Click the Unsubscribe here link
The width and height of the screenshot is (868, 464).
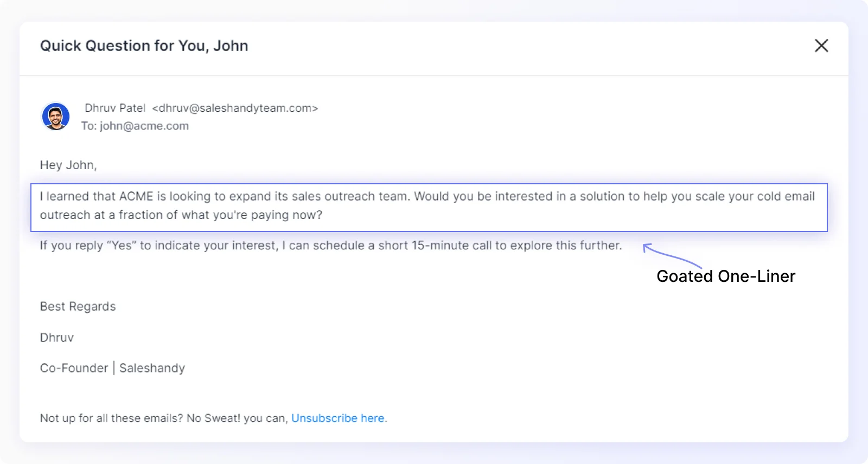pos(338,418)
